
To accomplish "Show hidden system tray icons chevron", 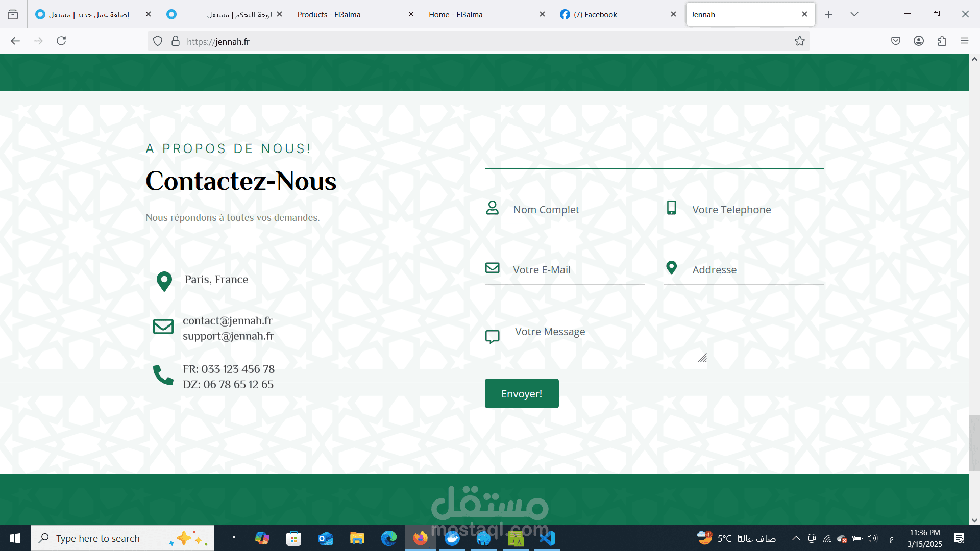I will coord(796,538).
